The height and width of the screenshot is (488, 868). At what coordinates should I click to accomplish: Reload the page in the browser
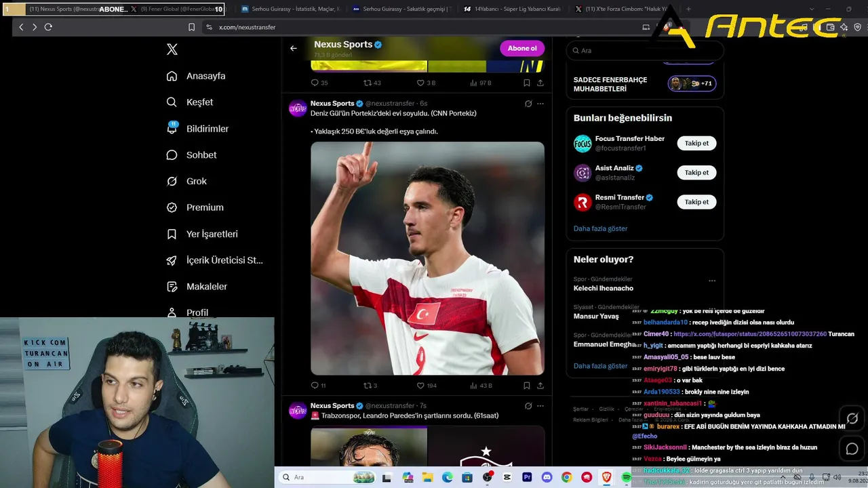(x=48, y=27)
